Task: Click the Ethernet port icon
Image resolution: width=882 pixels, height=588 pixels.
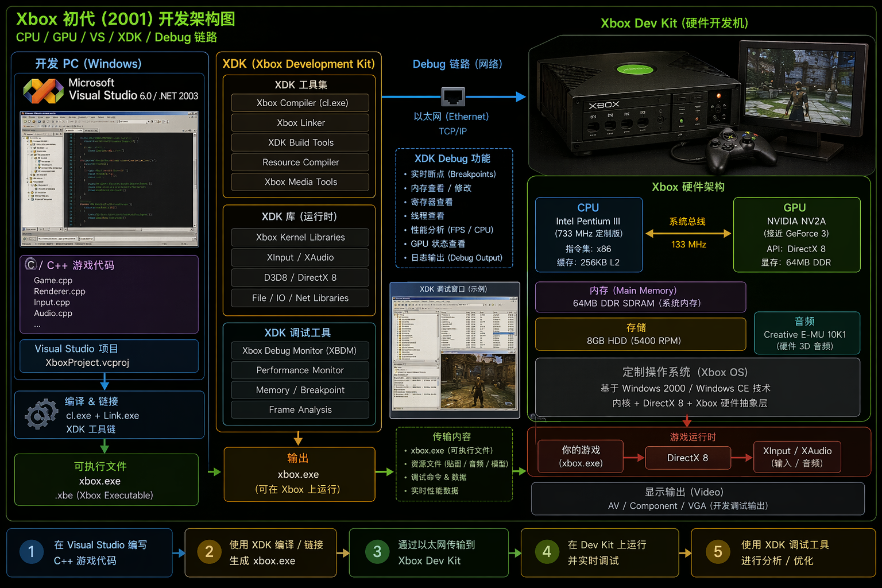Action: [x=452, y=96]
